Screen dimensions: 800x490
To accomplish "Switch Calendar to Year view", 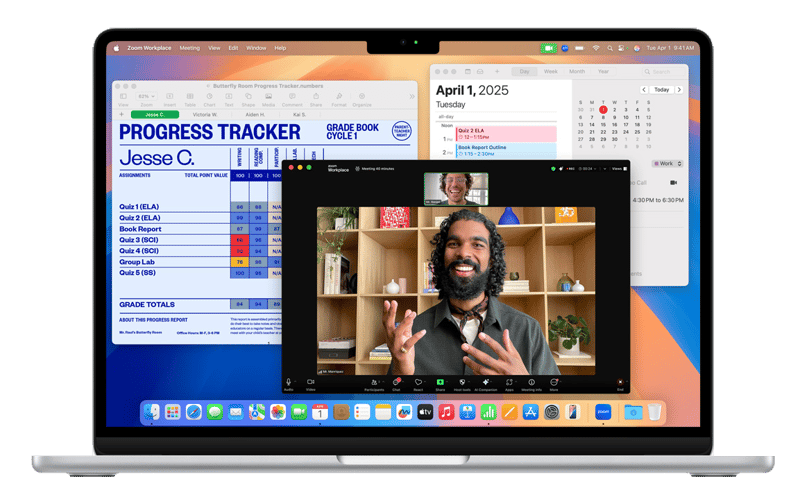I will tap(603, 71).
